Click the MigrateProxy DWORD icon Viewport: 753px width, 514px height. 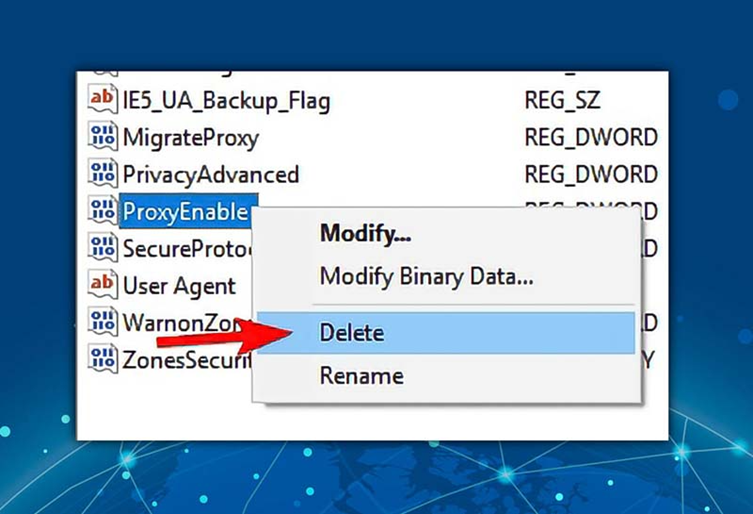point(102,137)
